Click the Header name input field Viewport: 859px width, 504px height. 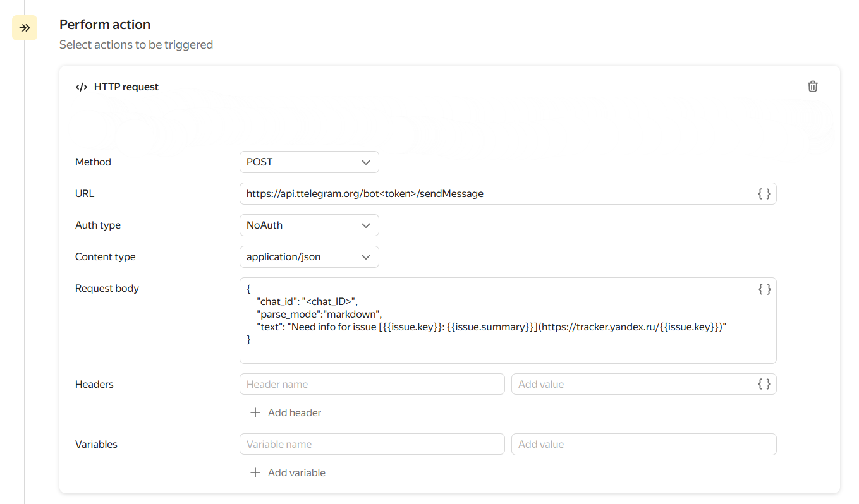372,384
